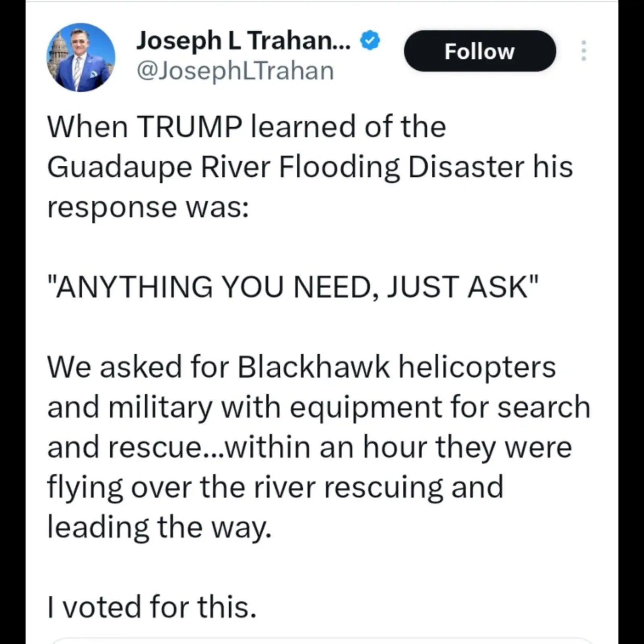Open Joseph L Trahan's profile picture
Image resolution: width=644 pixels, height=644 pixels.
click(x=81, y=57)
